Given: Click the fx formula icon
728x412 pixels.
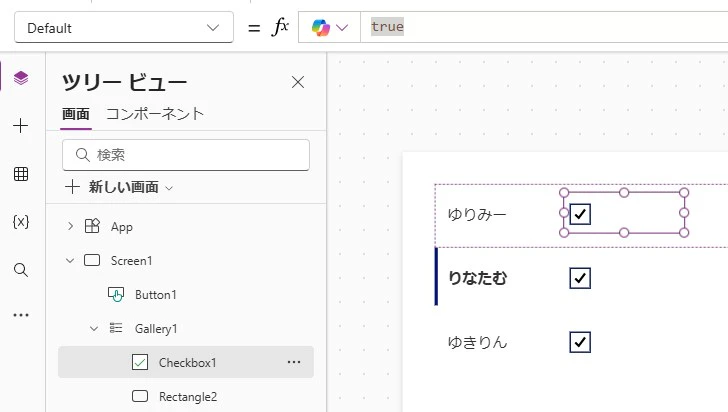Looking at the screenshot, I should (280, 27).
